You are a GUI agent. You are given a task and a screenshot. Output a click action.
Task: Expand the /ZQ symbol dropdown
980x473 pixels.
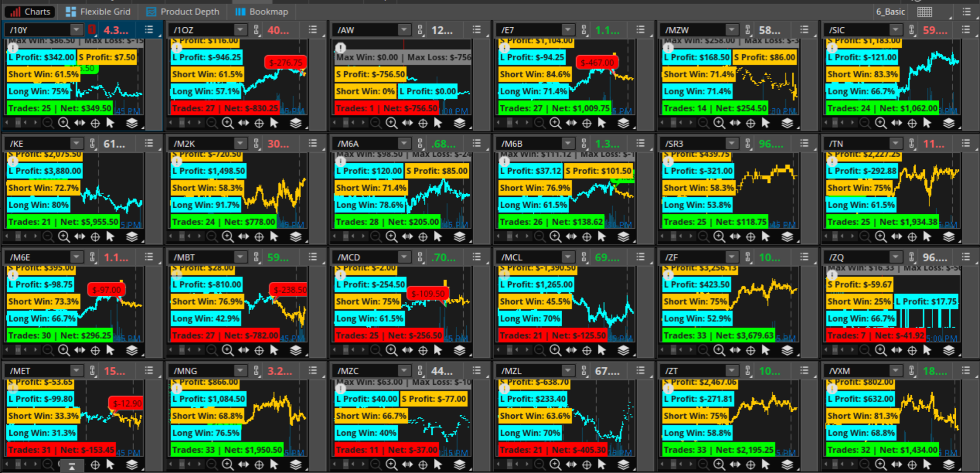896,257
